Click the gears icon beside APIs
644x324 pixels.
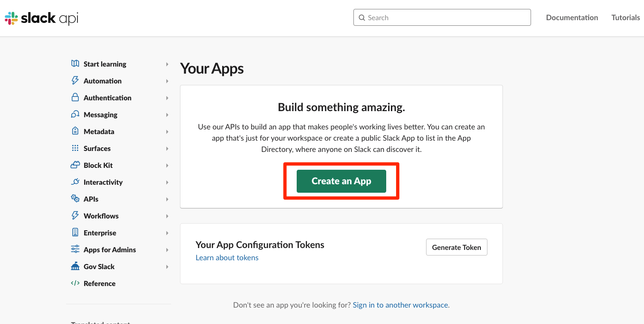click(x=75, y=199)
